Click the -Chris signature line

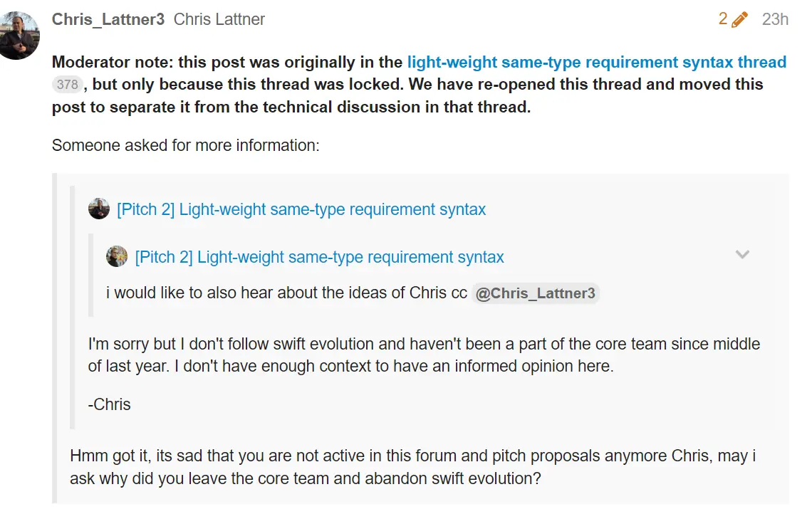(109, 404)
